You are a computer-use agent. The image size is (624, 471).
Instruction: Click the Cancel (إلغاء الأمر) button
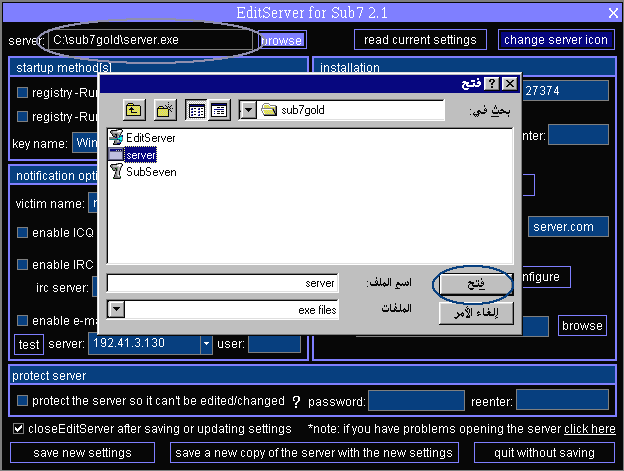[x=476, y=313]
